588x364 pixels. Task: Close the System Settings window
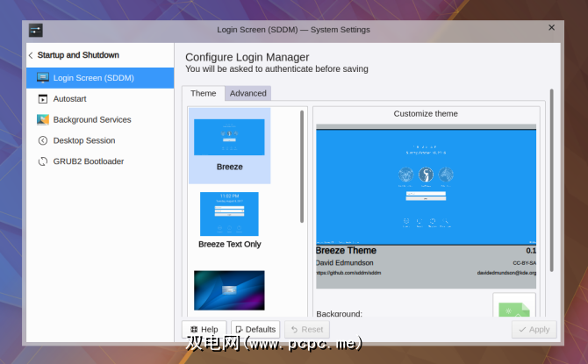coord(552,28)
